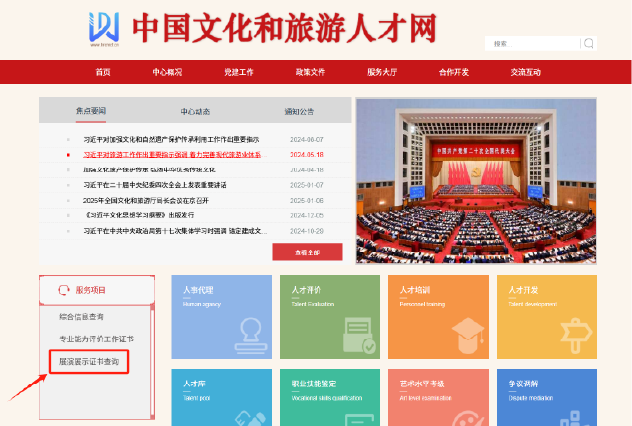Click the graduation cap icon on 人才培训
Viewport: 632px width, 426px height.
(468, 335)
